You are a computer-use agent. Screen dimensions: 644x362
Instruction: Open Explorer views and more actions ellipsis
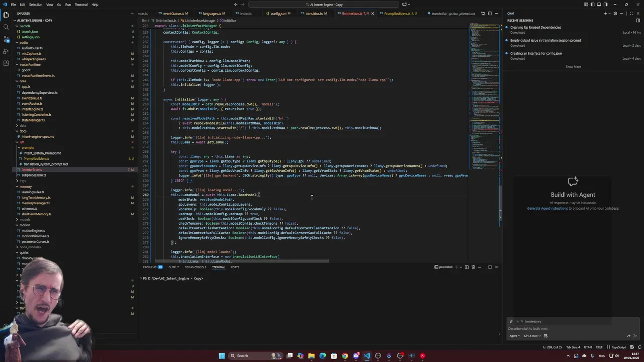click(133, 13)
